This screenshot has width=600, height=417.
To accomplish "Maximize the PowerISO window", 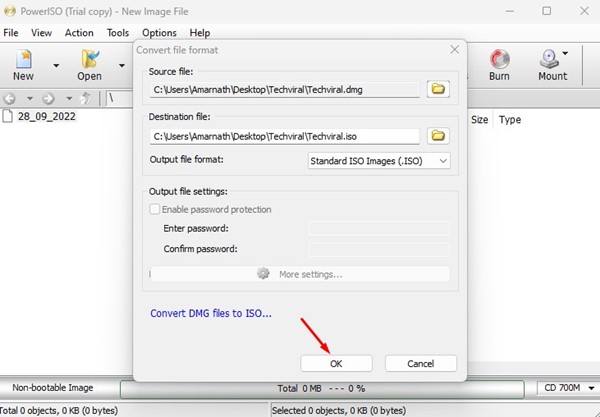I will pyautogui.click(x=547, y=11).
